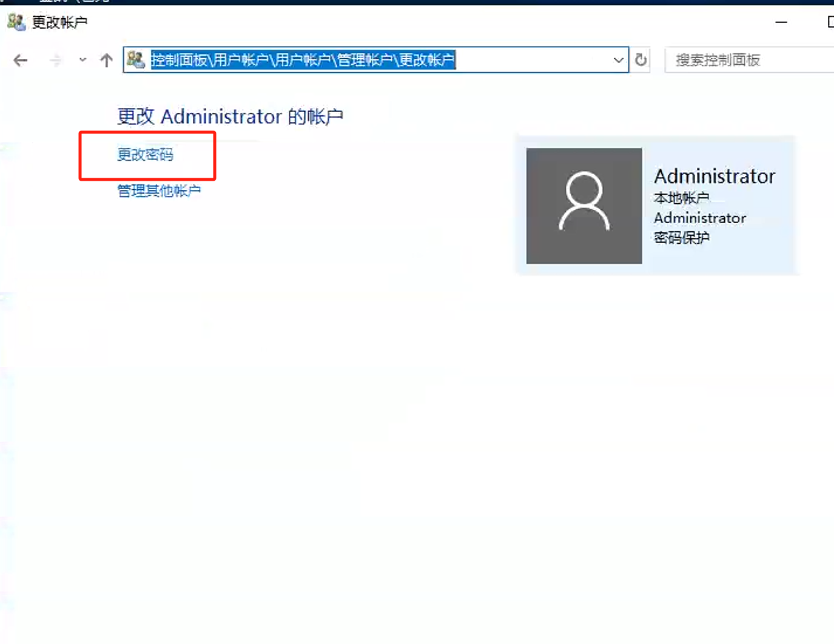
Task: Click the 更改 Administrator 的帐户 heading
Action: [x=230, y=116]
